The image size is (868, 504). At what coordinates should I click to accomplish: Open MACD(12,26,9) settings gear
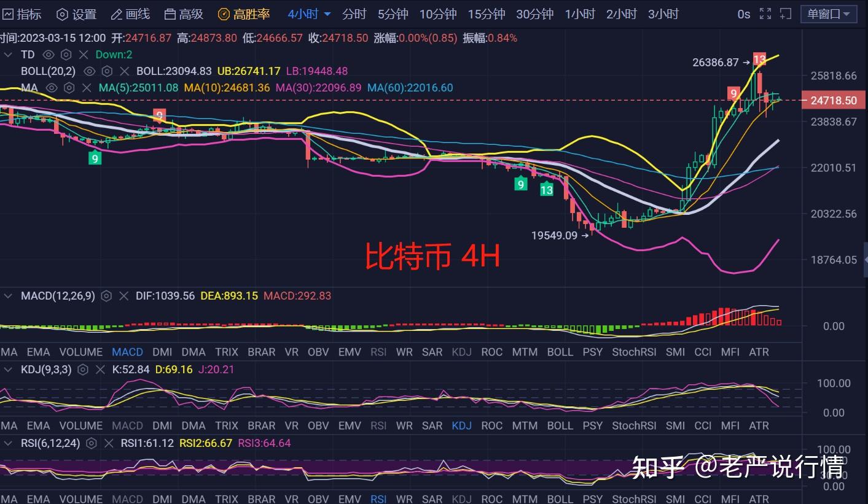point(106,295)
